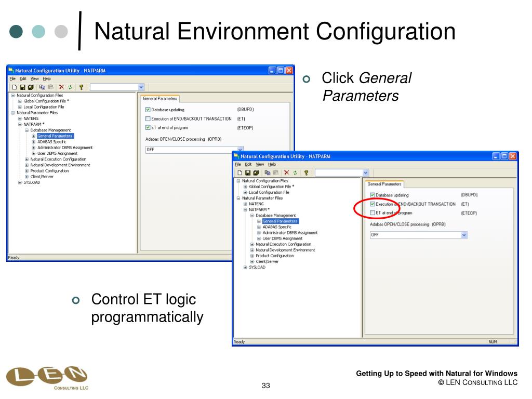Select General Parameters tab in front window
Screen dimensions: 532x399
[x=384, y=184]
